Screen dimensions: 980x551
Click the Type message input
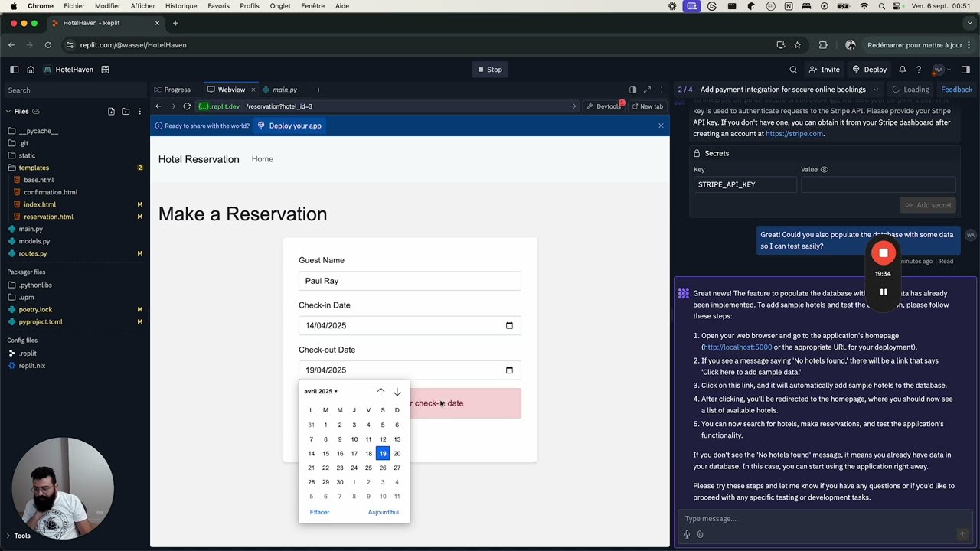tap(823, 519)
